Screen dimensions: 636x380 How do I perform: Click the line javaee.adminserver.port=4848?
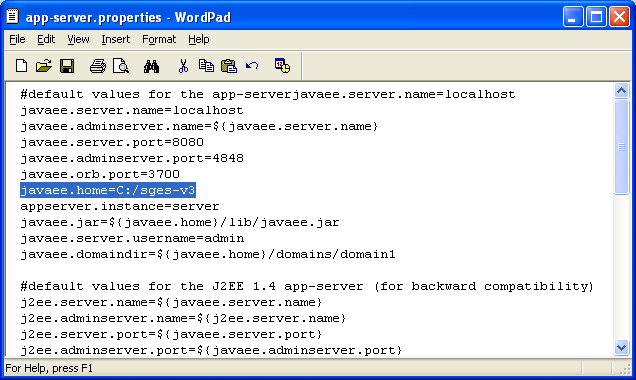132,158
